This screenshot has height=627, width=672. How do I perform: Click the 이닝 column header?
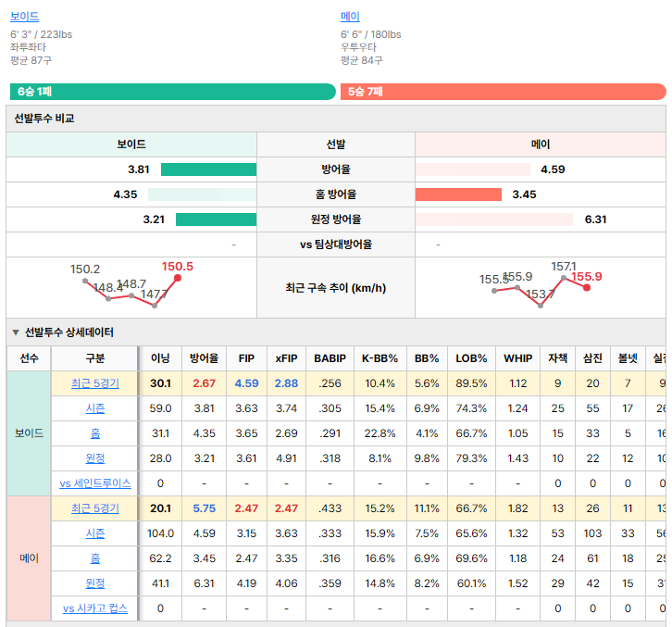pyautogui.click(x=160, y=358)
